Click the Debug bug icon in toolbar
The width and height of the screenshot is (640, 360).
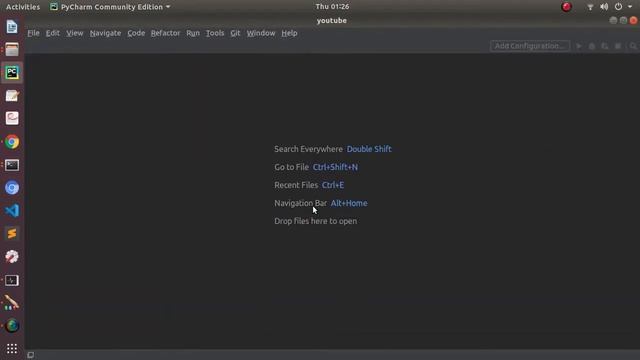592,46
